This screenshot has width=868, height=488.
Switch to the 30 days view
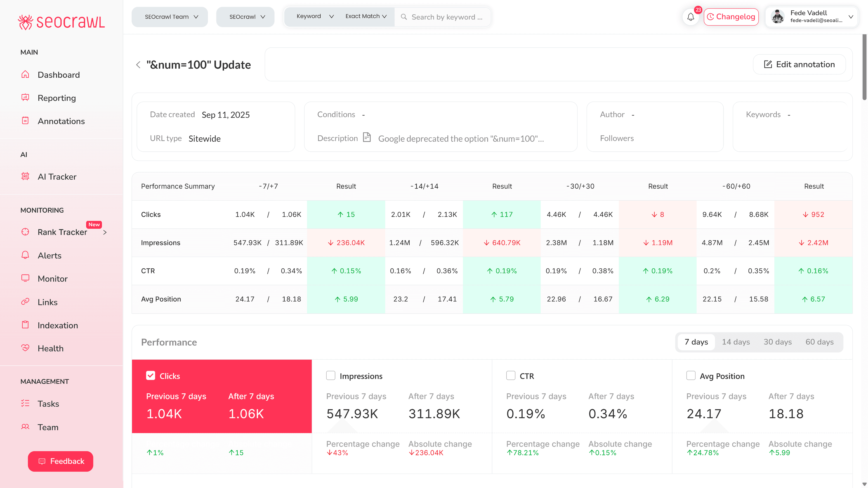[777, 342]
